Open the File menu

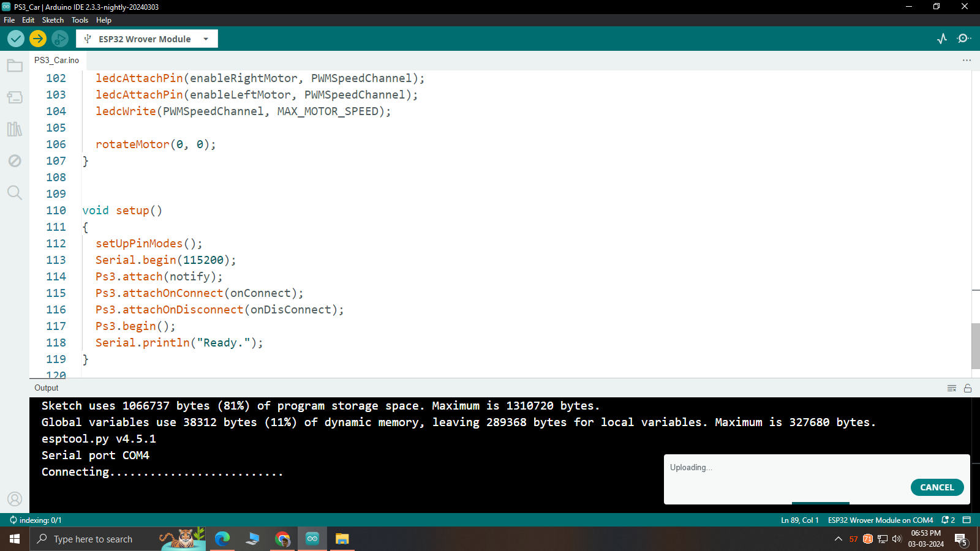coord(9,20)
